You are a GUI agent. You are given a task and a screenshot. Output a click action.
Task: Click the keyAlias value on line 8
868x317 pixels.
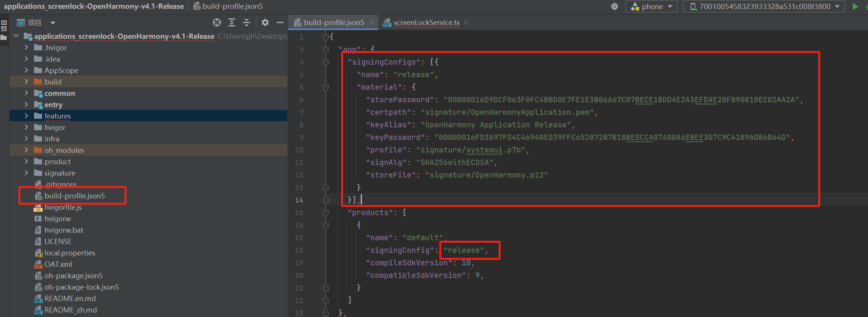click(496, 125)
